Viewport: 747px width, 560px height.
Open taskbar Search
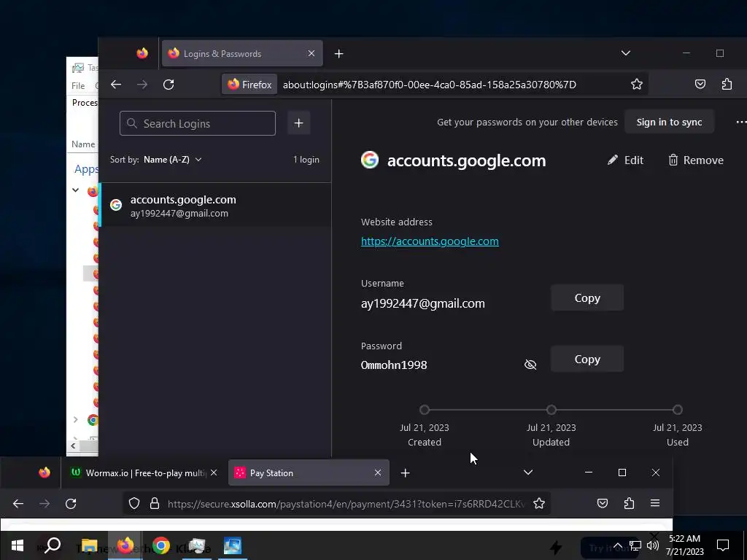click(x=53, y=545)
